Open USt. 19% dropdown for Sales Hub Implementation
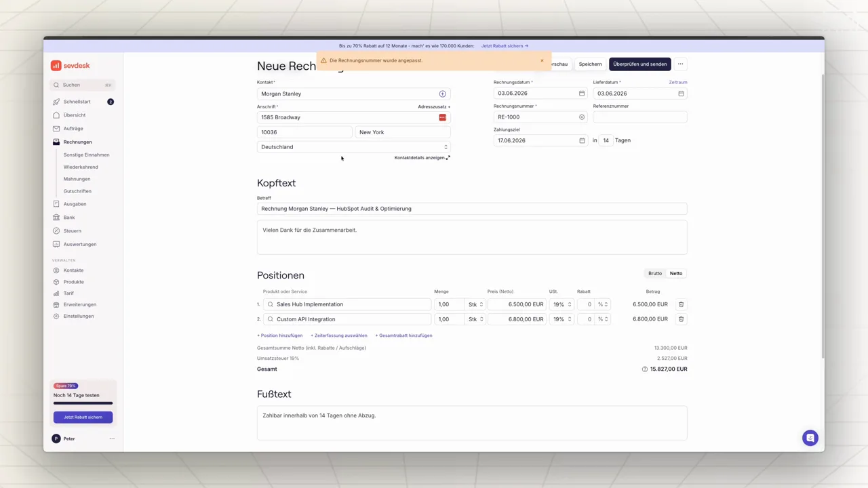The height and width of the screenshot is (488, 868). pyautogui.click(x=561, y=304)
